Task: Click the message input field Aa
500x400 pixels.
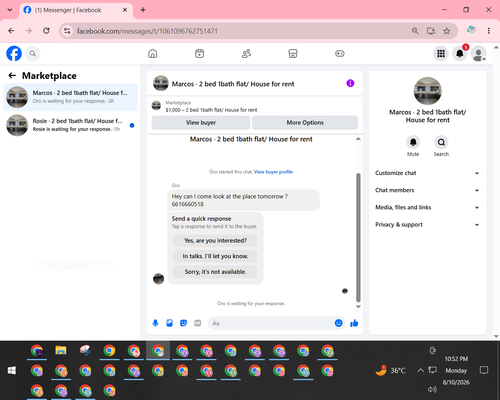Action: click(272, 323)
